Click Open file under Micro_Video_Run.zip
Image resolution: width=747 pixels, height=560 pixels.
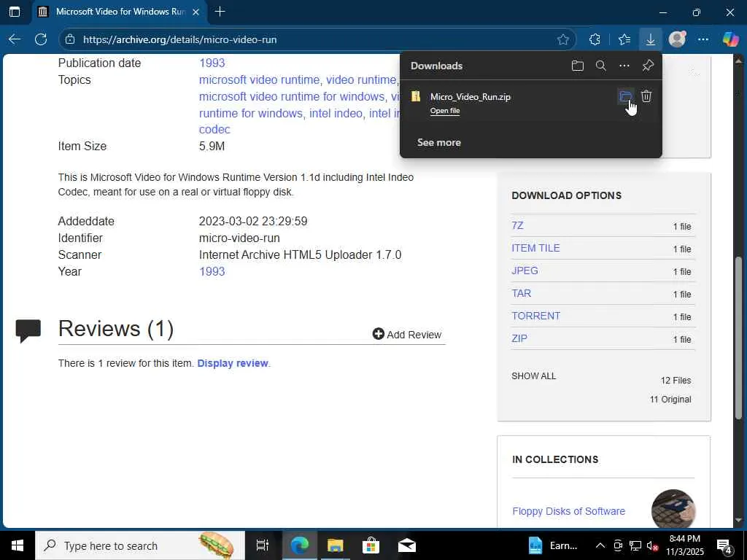point(445,111)
